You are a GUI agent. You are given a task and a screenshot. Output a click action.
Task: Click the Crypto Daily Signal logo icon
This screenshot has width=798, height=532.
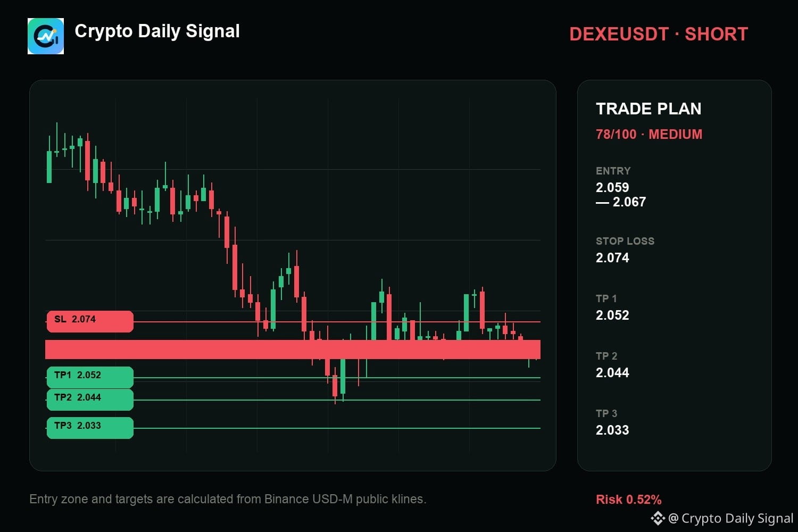coord(46,36)
